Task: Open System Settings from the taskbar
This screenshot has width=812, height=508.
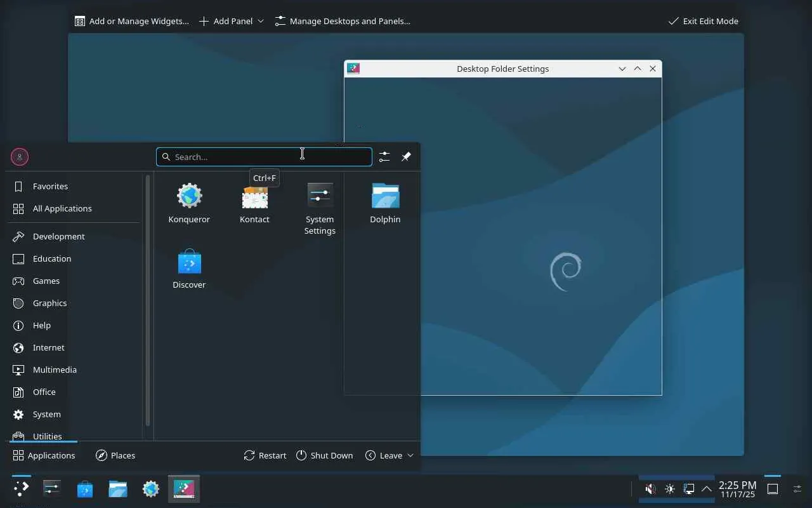Action: point(52,489)
